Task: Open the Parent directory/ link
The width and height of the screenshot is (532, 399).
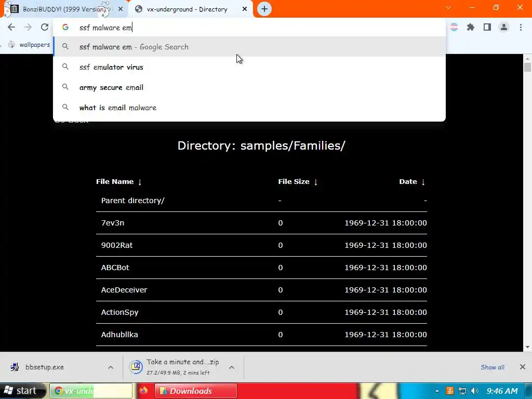Action: click(132, 201)
